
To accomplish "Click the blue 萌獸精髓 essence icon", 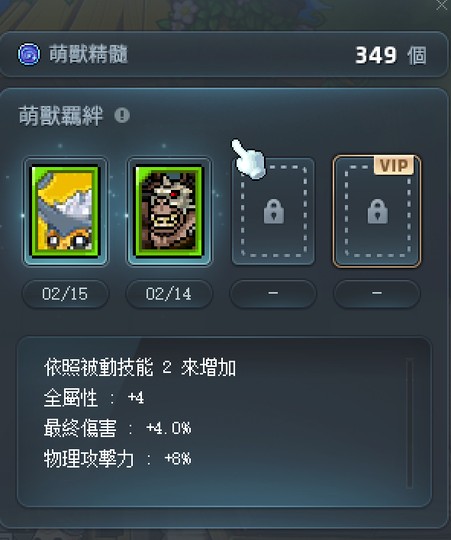I will click(x=29, y=54).
